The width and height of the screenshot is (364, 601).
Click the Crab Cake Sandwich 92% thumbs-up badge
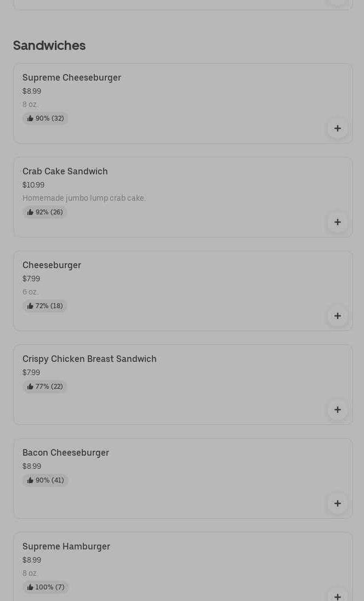(x=45, y=212)
